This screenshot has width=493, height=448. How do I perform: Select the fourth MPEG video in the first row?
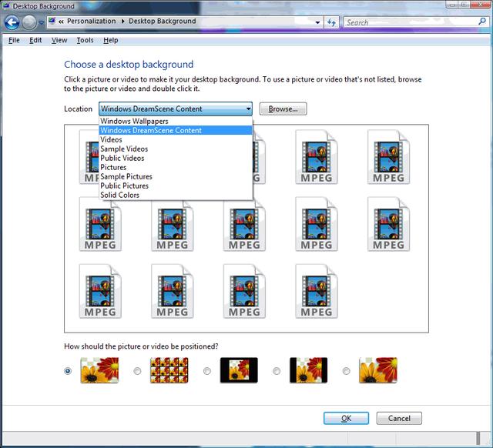coord(317,157)
